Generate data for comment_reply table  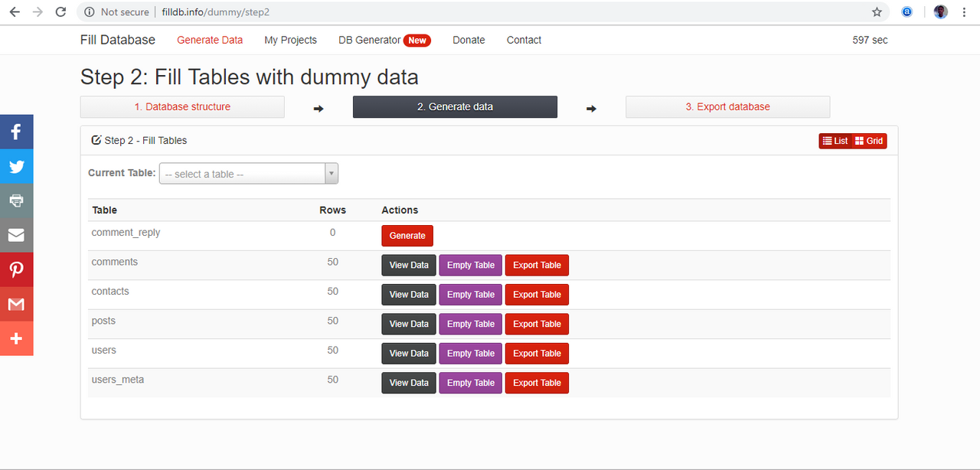pyautogui.click(x=407, y=236)
